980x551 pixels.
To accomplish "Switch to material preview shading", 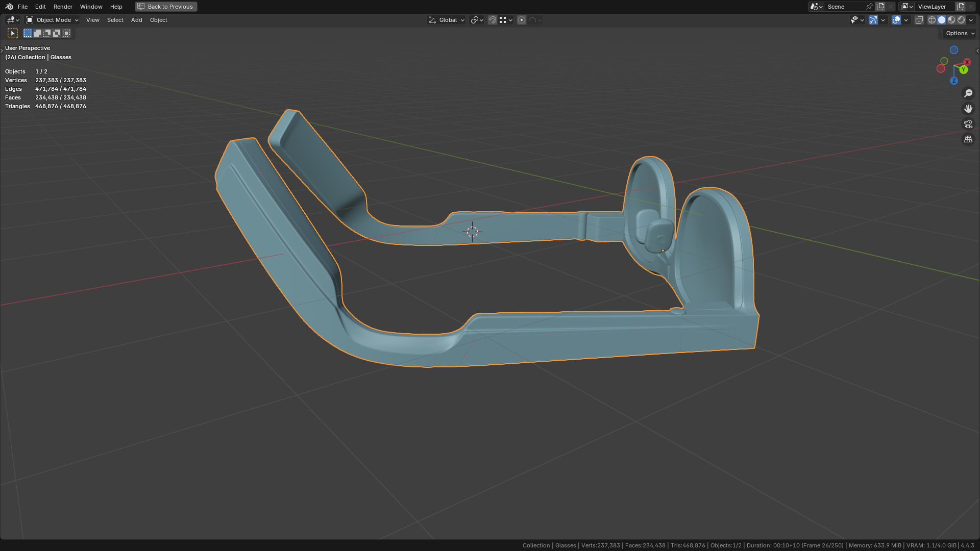I will (951, 20).
